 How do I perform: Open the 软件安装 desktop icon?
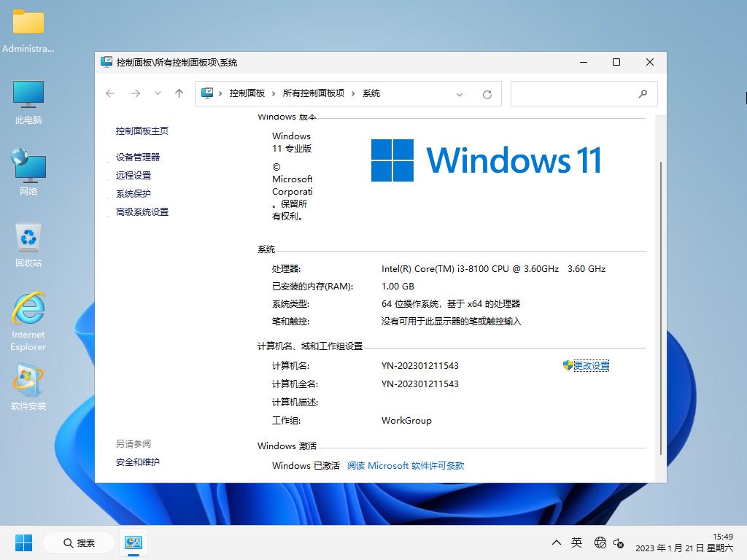(28, 388)
